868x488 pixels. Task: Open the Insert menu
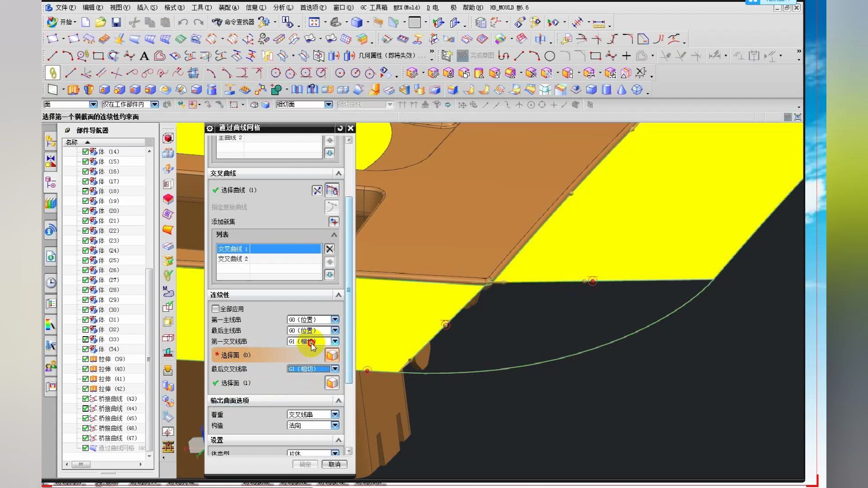click(x=147, y=8)
